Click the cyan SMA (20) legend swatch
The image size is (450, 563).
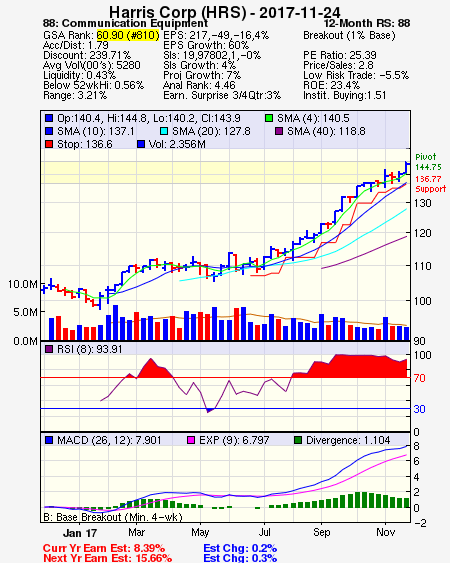pos(163,131)
